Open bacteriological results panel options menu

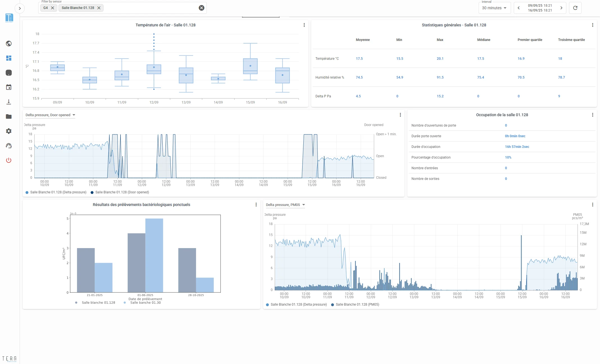256,205
